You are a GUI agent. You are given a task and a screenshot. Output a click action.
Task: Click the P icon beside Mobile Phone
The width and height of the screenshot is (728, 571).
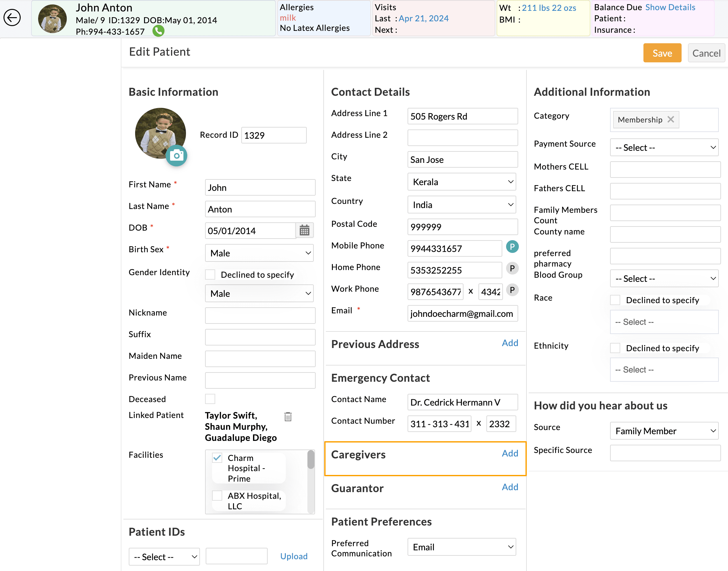tap(512, 247)
